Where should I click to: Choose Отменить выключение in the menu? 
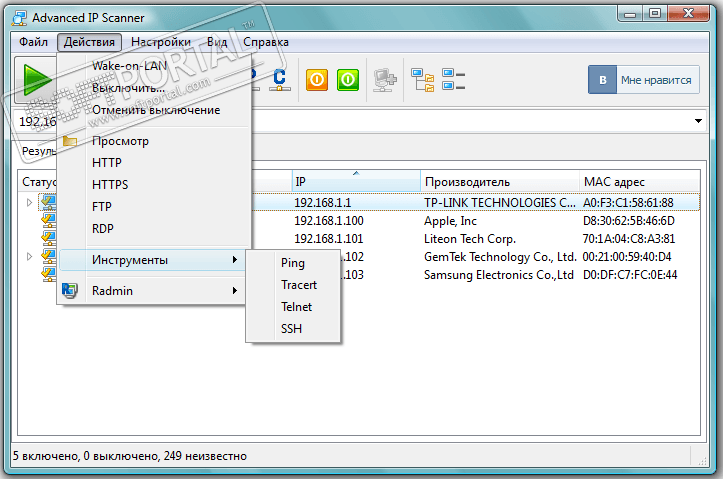coord(156,110)
